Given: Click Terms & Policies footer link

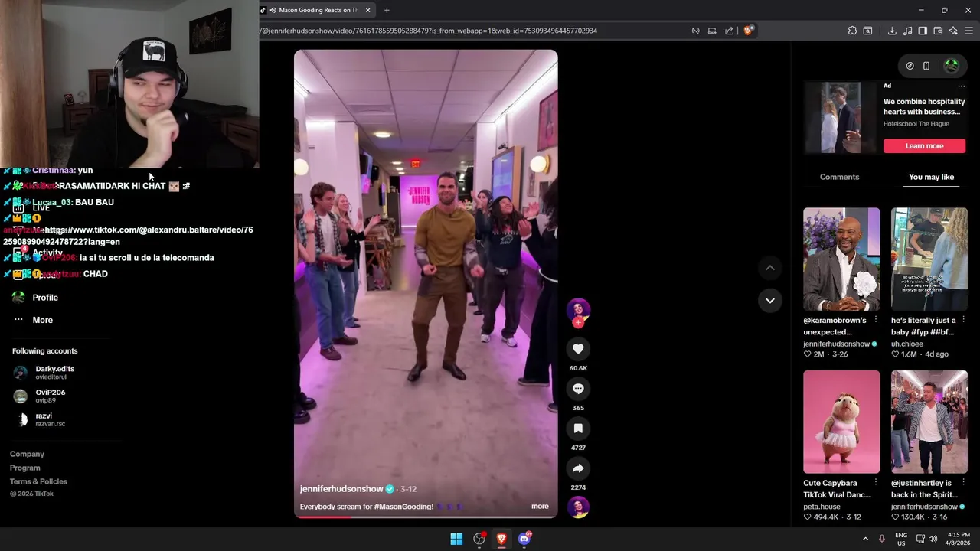Looking at the screenshot, I should (x=38, y=481).
